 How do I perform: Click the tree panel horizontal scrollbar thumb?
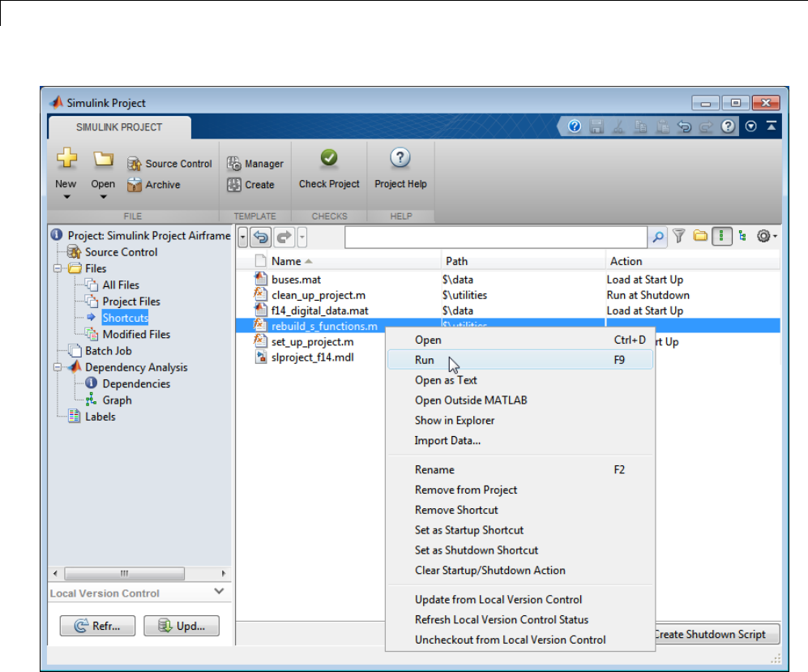(x=124, y=573)
